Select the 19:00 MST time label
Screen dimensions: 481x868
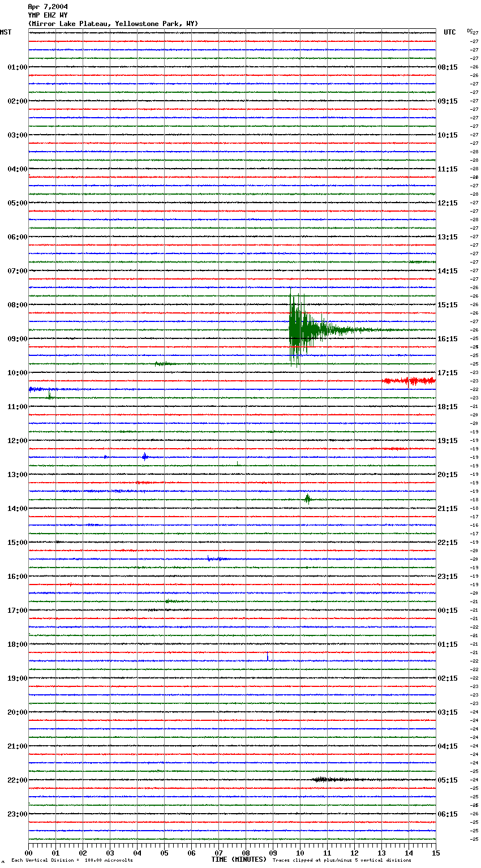point(18,678)
